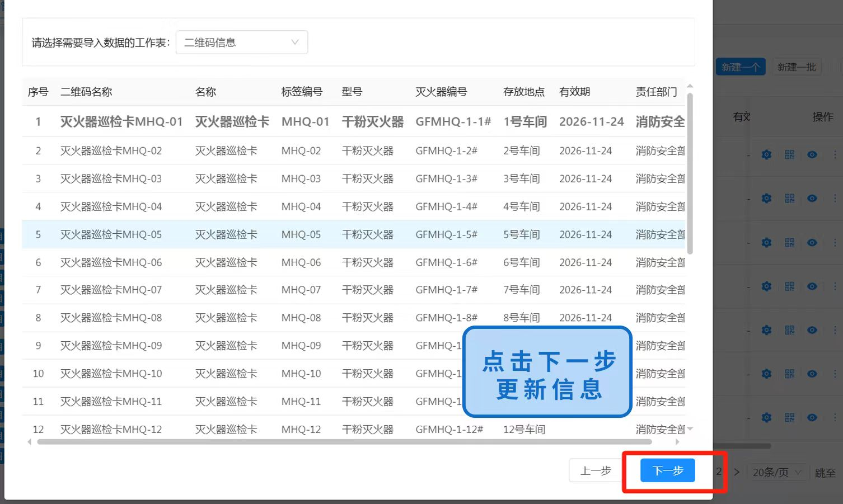Open the settings gear on the second row

pos(766,198)
